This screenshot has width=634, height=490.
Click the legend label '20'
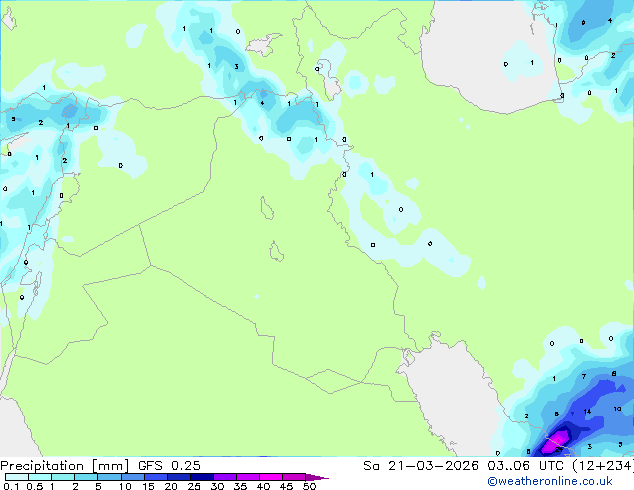click(171, 486)
